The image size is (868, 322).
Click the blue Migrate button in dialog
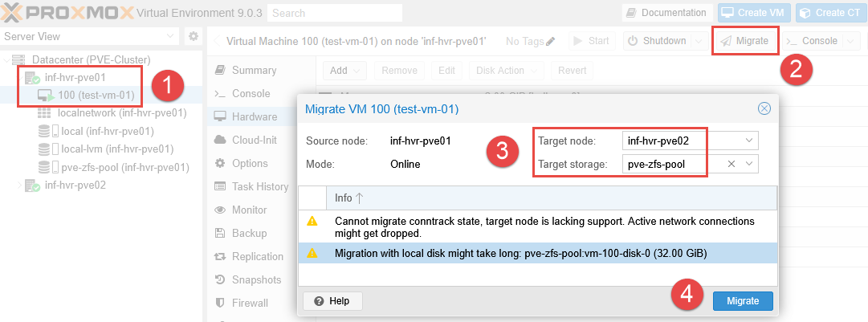coord(742,300)
